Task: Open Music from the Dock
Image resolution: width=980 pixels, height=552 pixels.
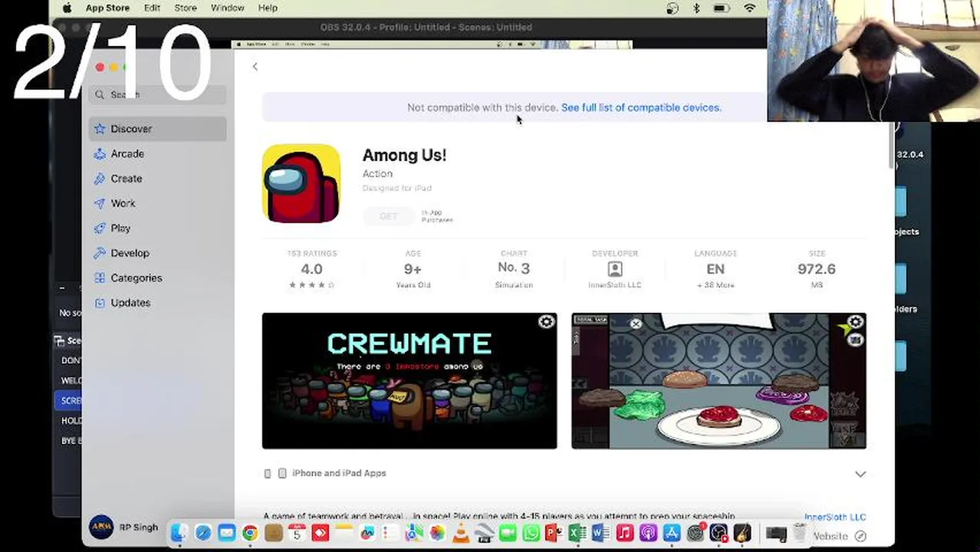Action: (x=624, y=533)
